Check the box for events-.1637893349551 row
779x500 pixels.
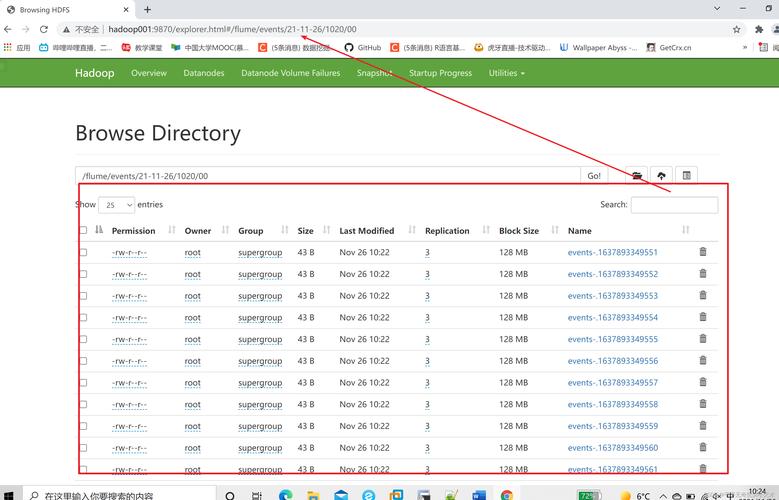point(83,252)
